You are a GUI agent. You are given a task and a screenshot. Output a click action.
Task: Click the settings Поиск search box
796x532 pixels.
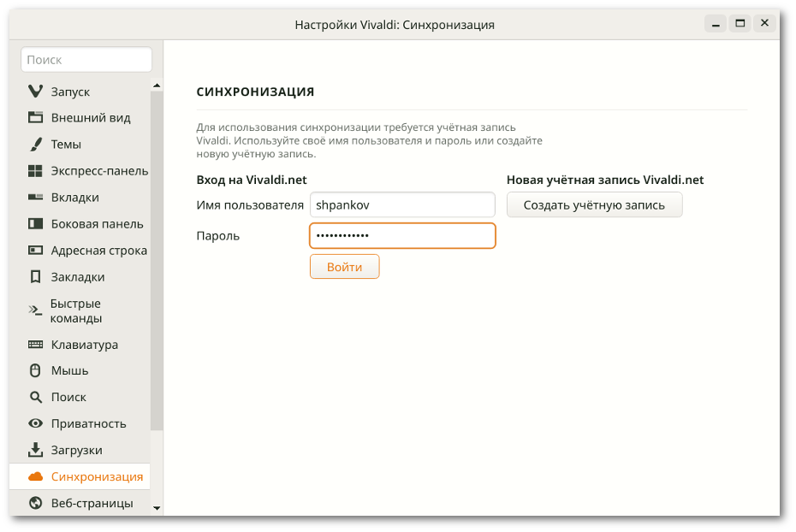[86, 60]
